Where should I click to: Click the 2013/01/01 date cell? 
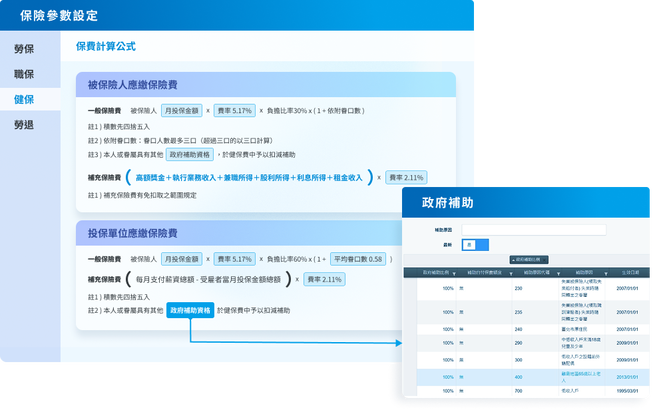(x=627, y=377)
